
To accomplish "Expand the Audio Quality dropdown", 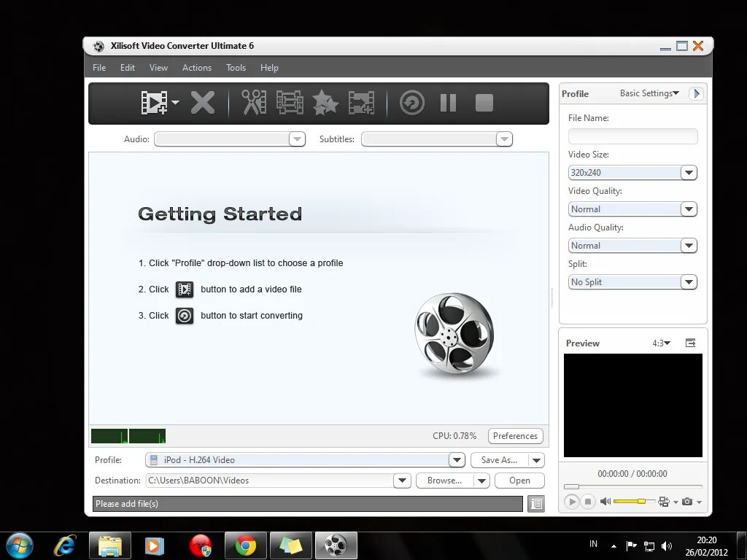I will [689, 246].
